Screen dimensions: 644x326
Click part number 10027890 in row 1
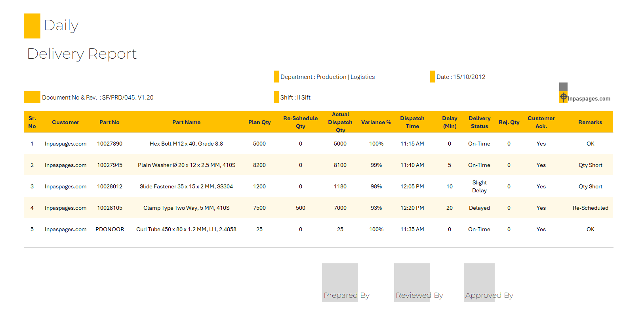point(110,144)
